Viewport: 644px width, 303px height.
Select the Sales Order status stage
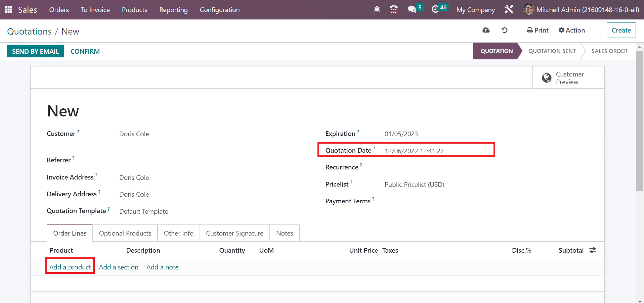pos(609,51)
